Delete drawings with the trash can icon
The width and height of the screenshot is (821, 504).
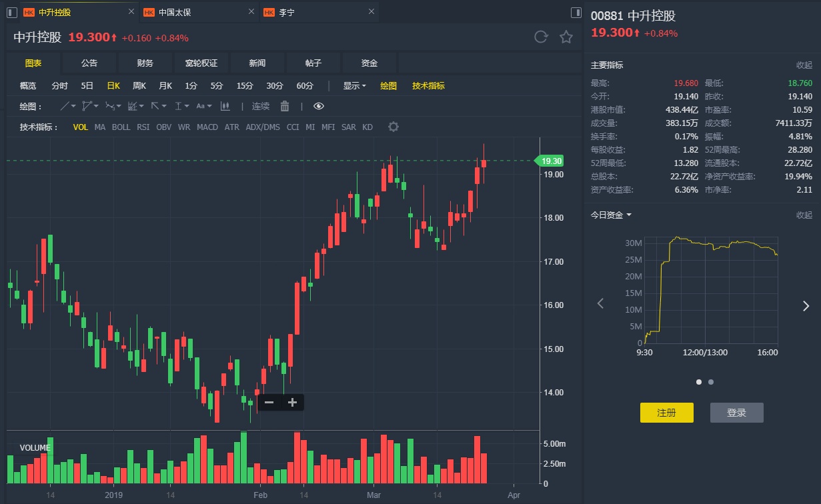[x=285, y=106]
